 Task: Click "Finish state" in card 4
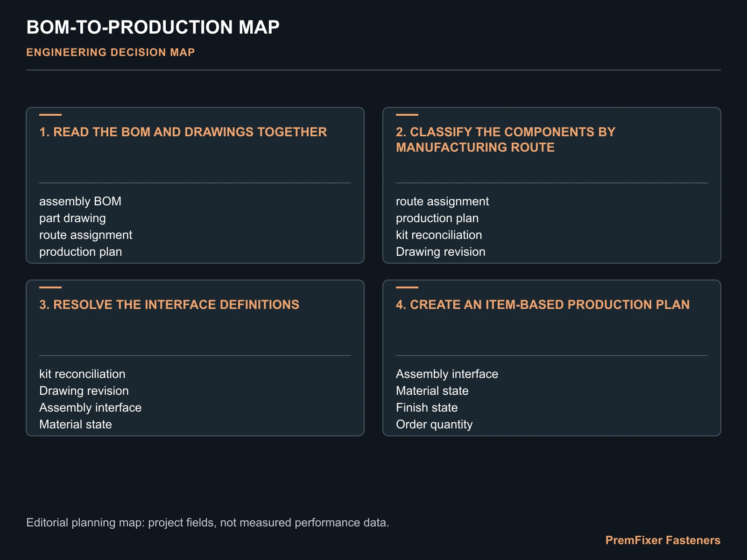coord(427,407)
